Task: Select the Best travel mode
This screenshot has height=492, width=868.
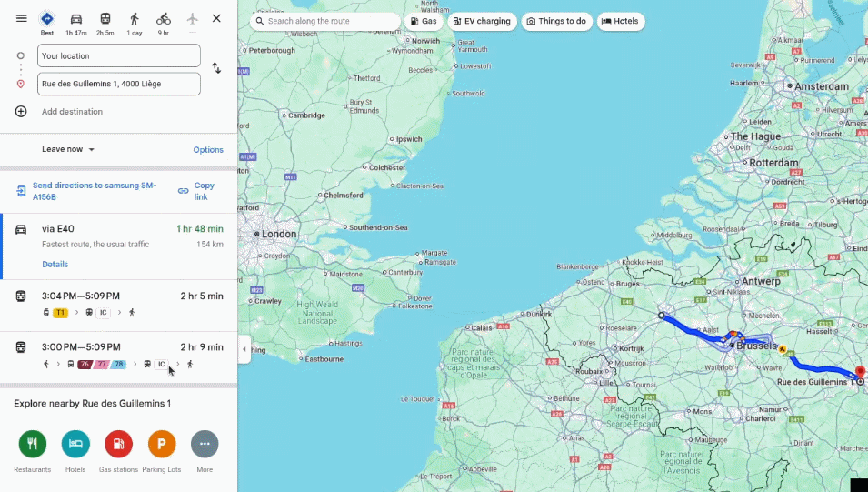Action: tap(47, 24)
